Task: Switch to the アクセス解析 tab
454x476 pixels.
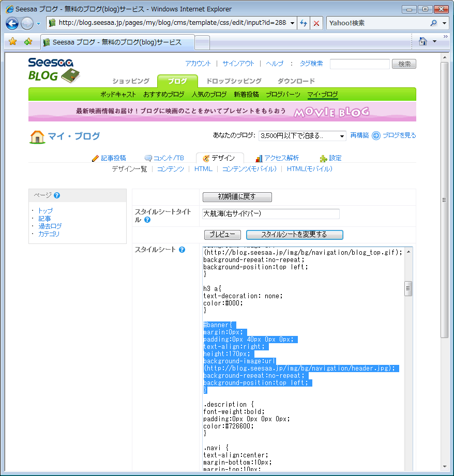Action: (277, 158)
